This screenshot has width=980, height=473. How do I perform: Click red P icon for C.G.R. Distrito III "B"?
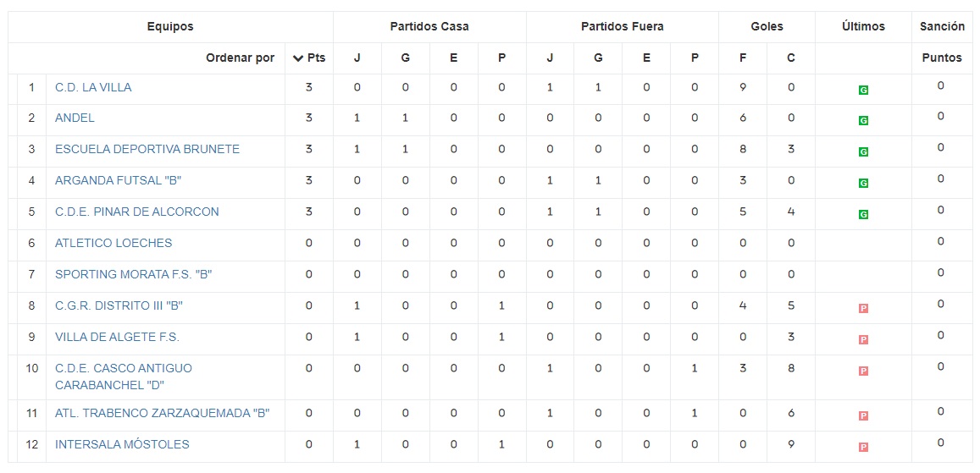pyautogui.click(x=863, y=309)
